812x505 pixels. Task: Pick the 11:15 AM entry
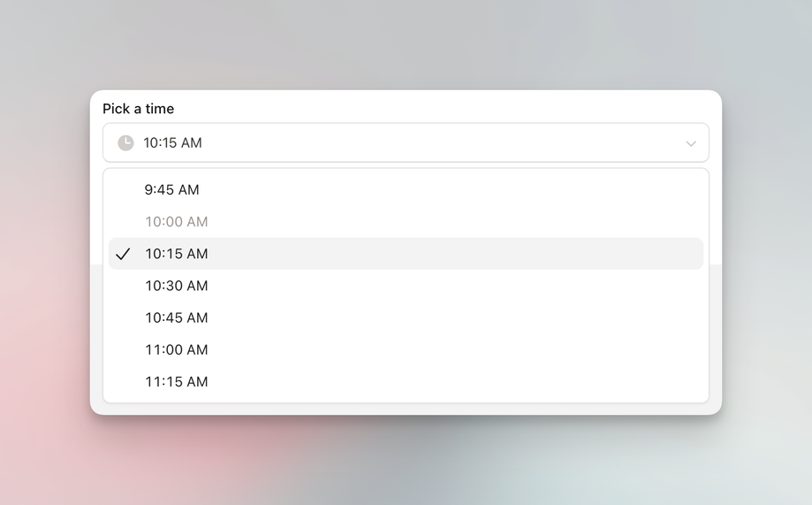coord(406,382)
